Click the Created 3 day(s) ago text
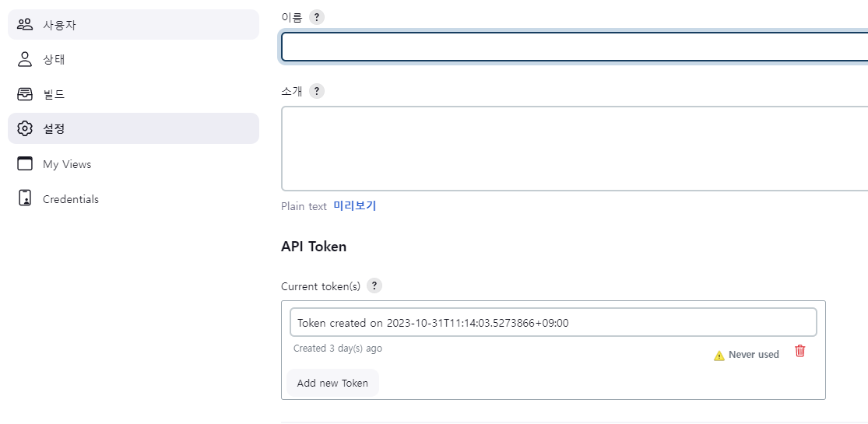The height and width of the screenshot is (424, 868). pos(338,349)
